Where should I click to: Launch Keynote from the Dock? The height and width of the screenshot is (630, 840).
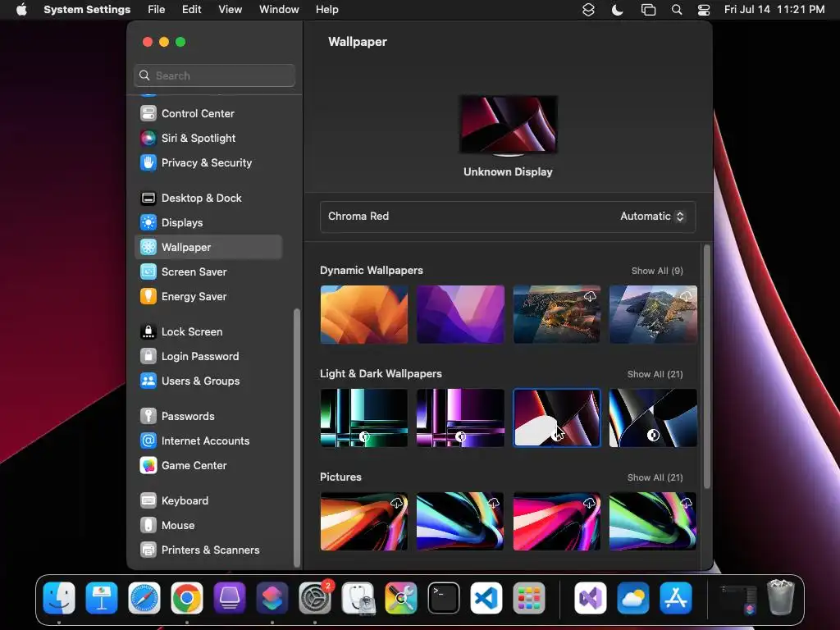(x=101, y=598)
